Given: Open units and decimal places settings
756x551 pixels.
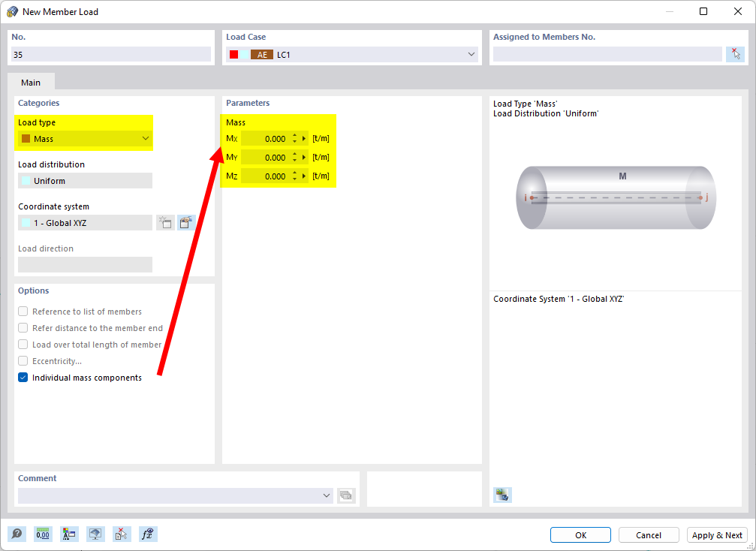Looking at the screenshot, I should coord(43,534).
